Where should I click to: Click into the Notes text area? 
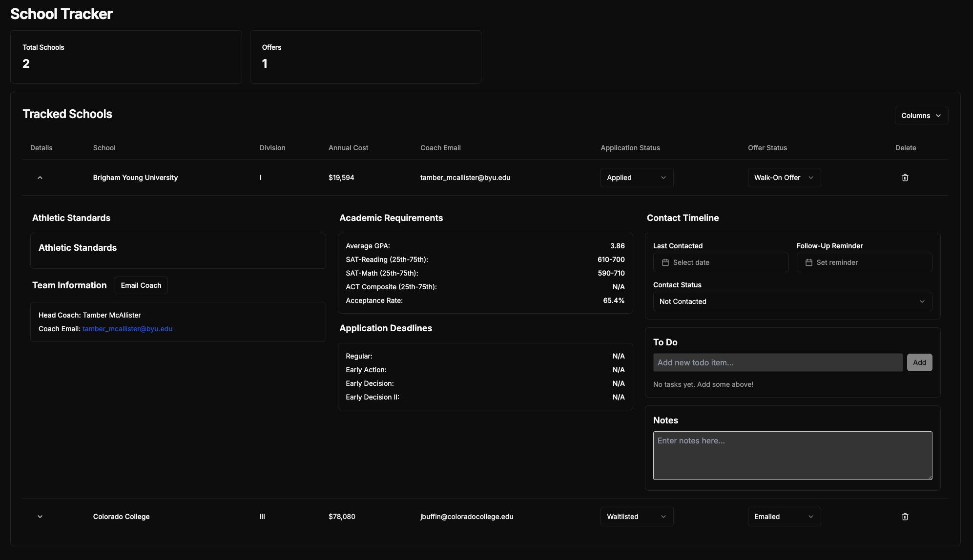click(x=792, y=455)
